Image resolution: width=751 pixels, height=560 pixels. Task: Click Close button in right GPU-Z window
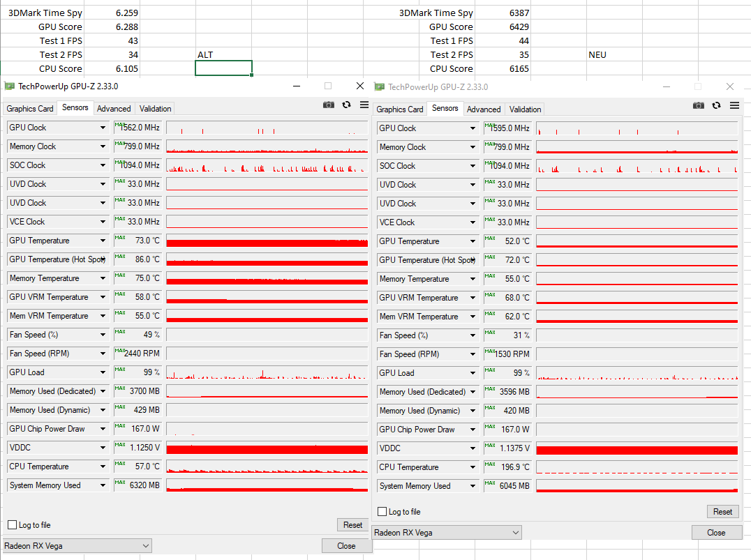(716, 532)
